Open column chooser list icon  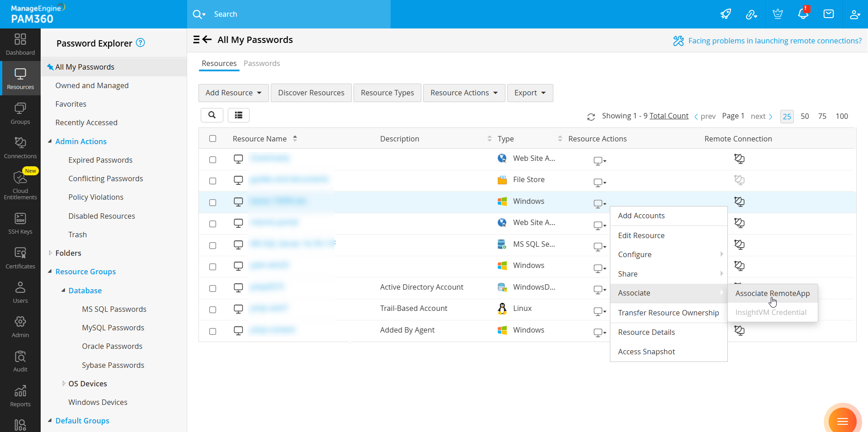click(238, 115)
